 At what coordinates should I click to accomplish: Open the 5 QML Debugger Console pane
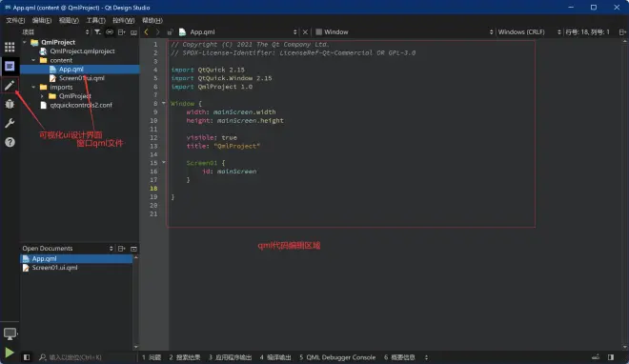pyautogui.click(x=337, y=357)
